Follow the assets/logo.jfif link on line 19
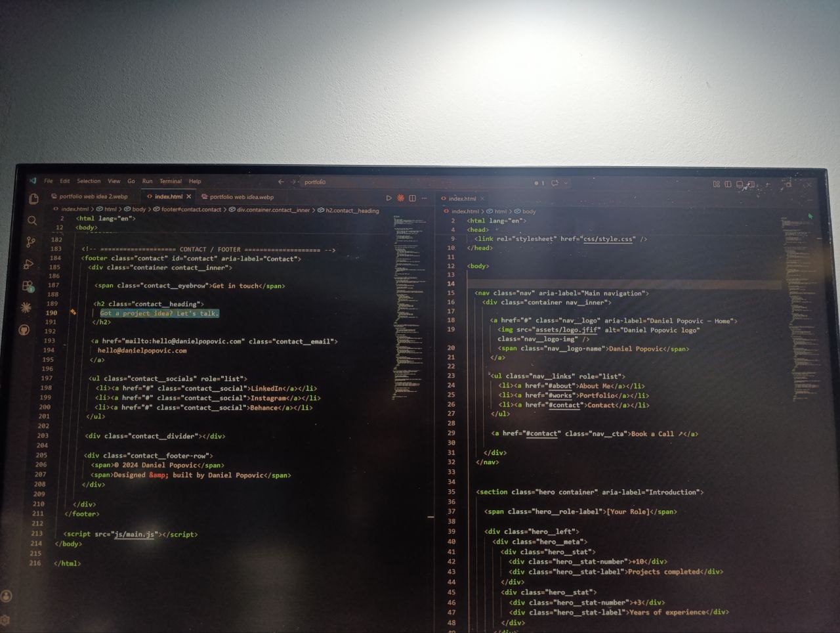The width and height of the screenshot is (840, 633). pos(567,330)
